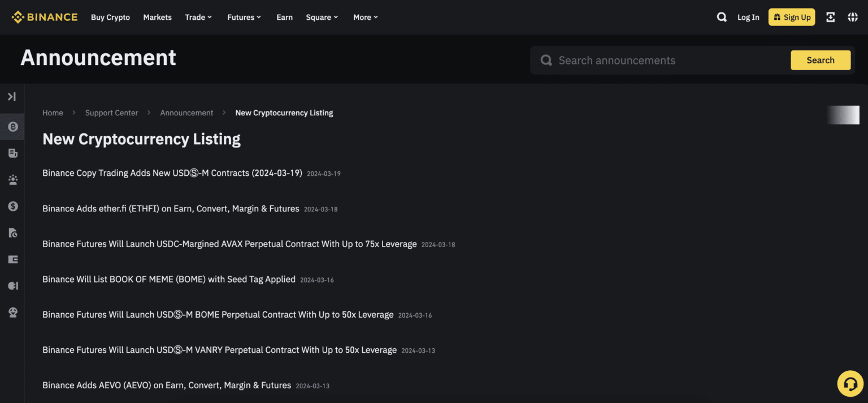
Task: Select the fiat category dollar icon
Action: [x=12, y=206]
